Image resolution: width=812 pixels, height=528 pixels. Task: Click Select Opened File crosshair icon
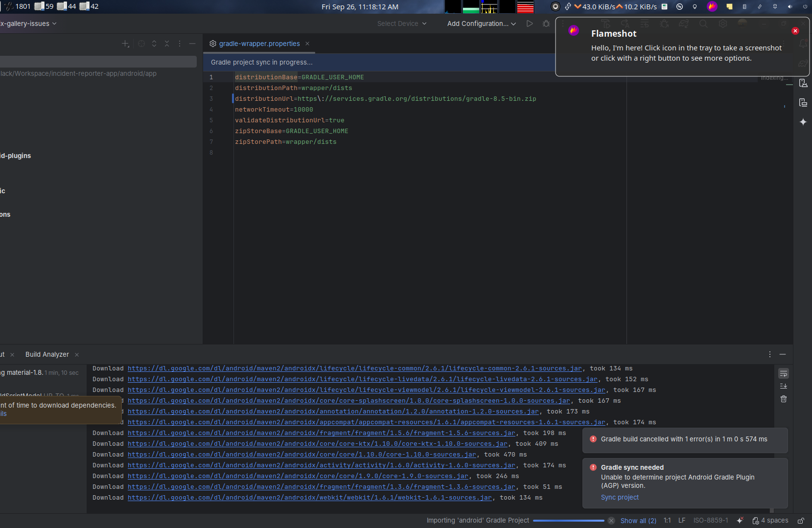click(x=141, y=44)
